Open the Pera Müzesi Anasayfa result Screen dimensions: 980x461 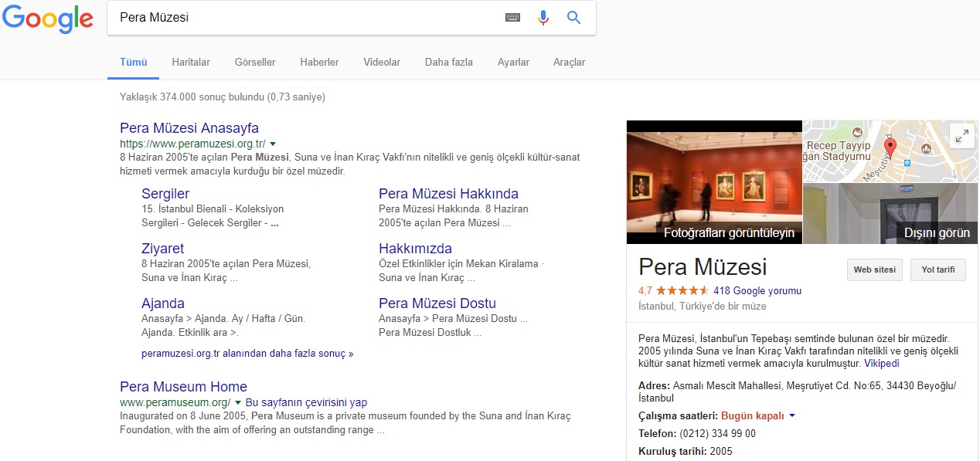pyautogui.click(x=189, y=128)
